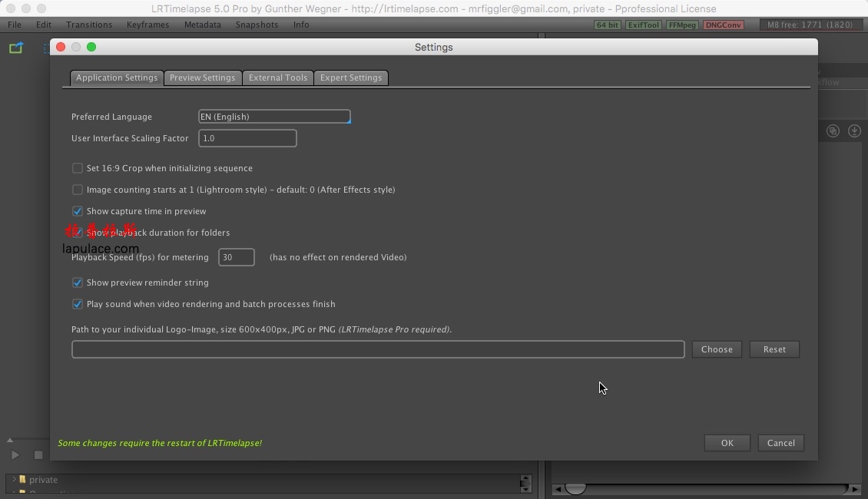Open the Info menu
868x499 pixels.
(301, 25)
